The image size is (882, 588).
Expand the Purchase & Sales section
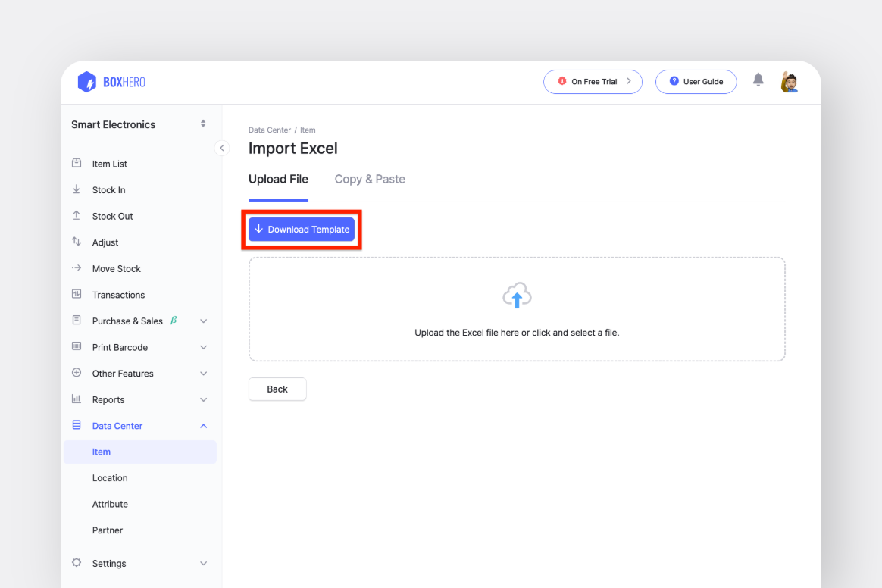coord(203,321)
